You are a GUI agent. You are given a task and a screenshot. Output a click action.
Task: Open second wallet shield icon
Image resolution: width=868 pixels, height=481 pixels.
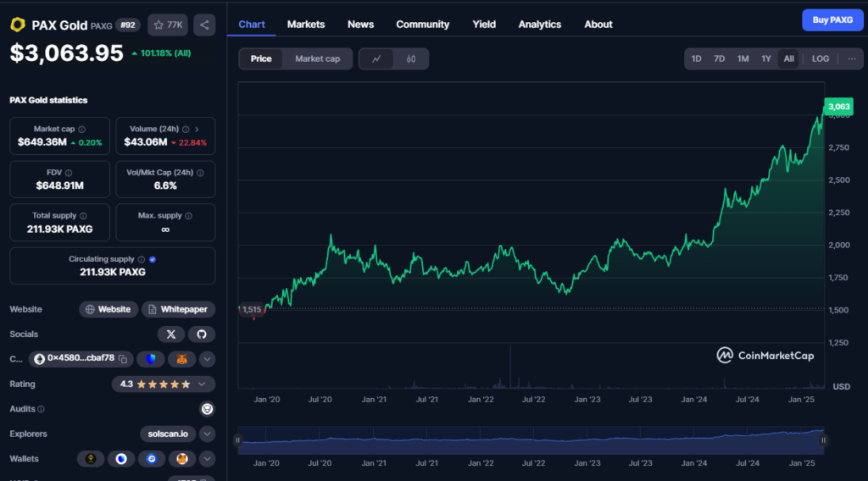click(121, 459)
